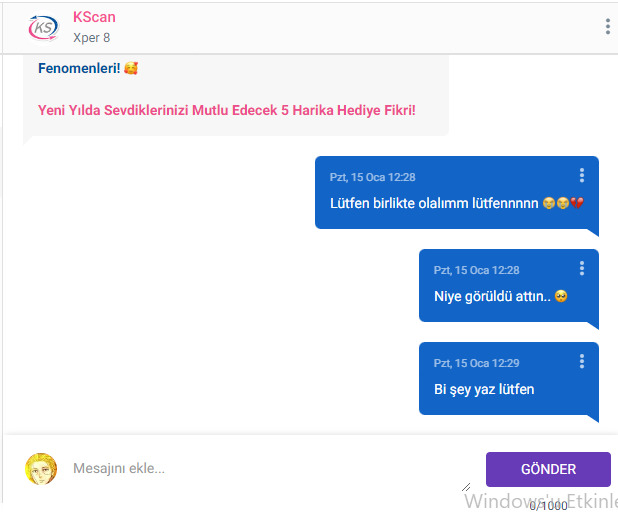Focus the 'Mesajını ekle...' message field
This screenshot has height=514, width=618.
(x=272, y=468)
